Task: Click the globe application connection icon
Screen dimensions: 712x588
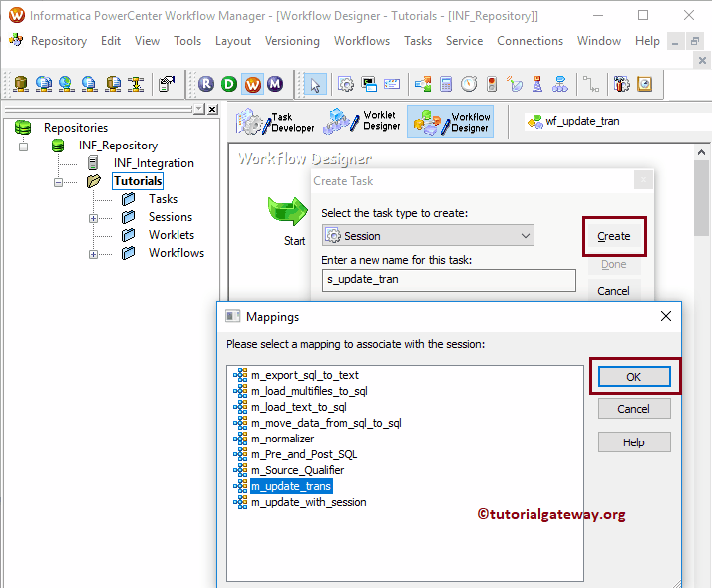Action: click(66, 84)
